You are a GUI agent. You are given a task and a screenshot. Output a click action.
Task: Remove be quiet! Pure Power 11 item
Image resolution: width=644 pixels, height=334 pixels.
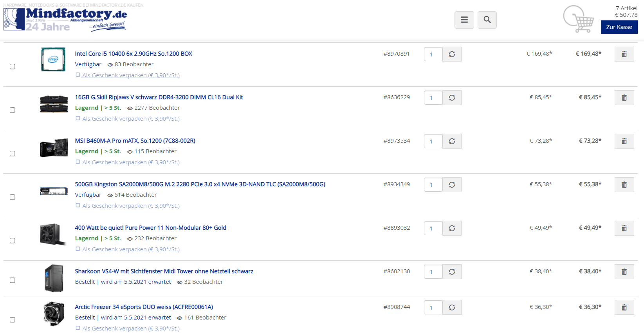(624, 228)
